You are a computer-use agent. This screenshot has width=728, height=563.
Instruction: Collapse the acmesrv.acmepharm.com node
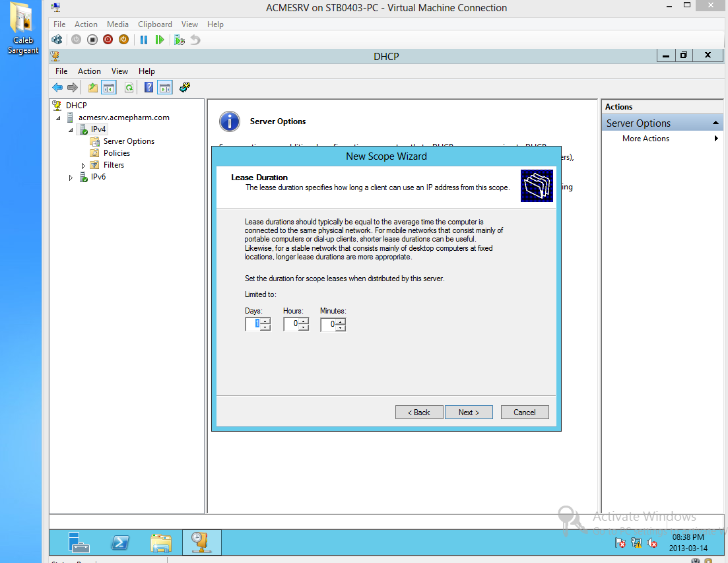pyautogui.click(x=59, y=118)
